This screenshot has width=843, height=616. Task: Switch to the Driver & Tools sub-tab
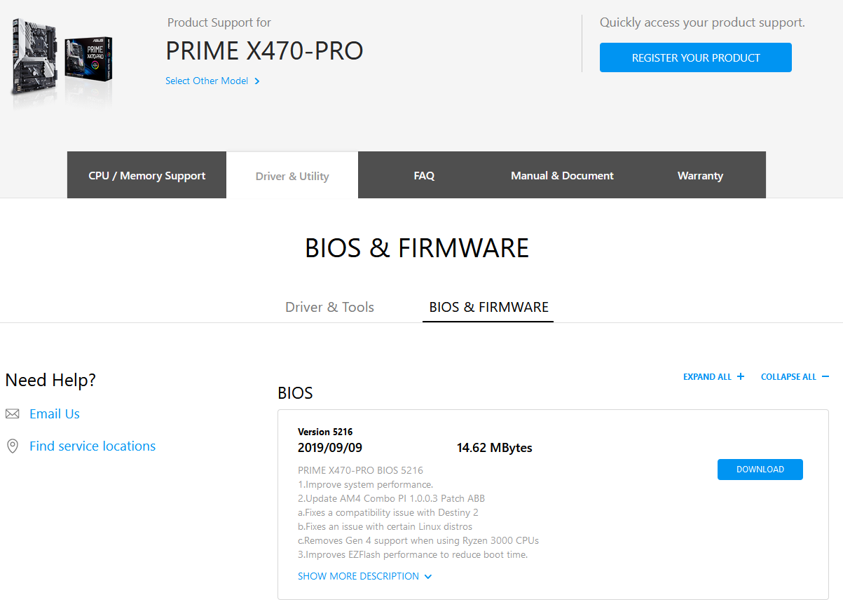click(x=329, y=307)
